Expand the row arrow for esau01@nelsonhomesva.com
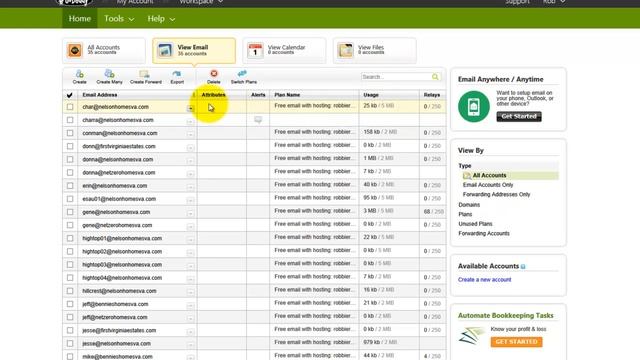This screenshot has width=640, height=360. click(x=190, y=200)
